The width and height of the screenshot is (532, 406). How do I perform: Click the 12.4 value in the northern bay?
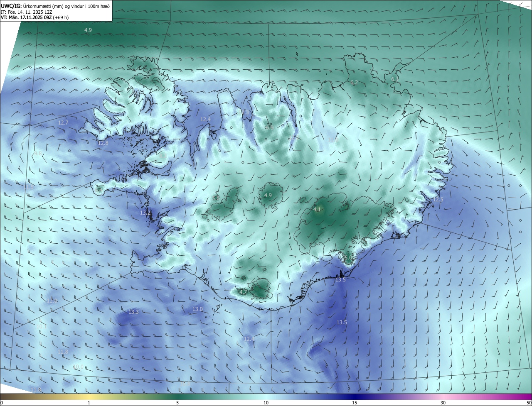[x=206, y=119]
